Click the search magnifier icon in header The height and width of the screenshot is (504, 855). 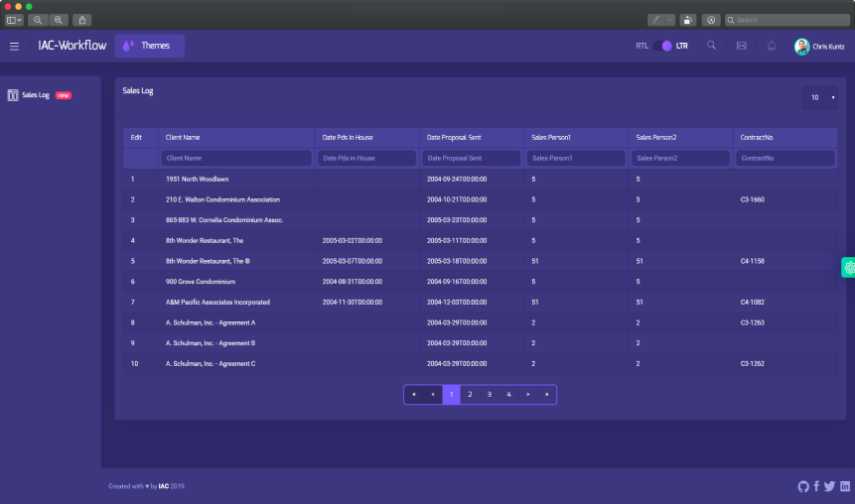click(711, 46)
